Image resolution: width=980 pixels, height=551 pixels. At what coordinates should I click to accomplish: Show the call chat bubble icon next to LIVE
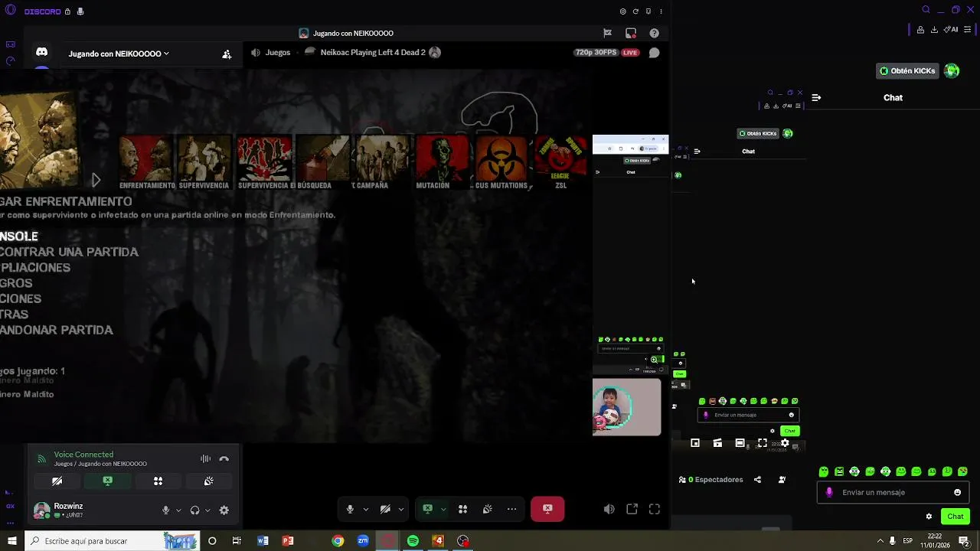coord(654,53)
